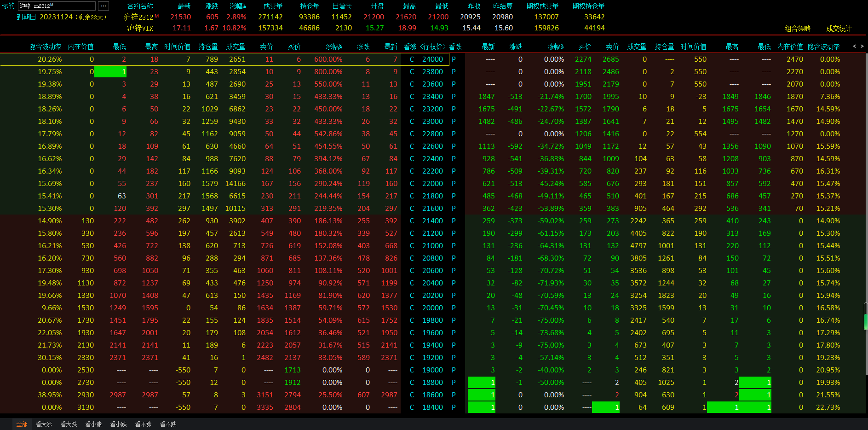The height and width of the screenshot is (430, 868).
Task: Click the option open interest value 33642
Action: (594, 17)
